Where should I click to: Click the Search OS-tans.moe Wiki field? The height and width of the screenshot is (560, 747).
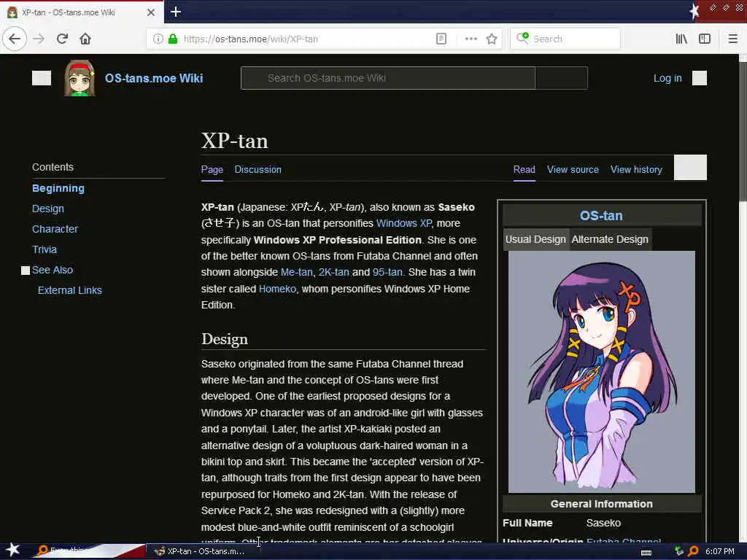(388, 78)
